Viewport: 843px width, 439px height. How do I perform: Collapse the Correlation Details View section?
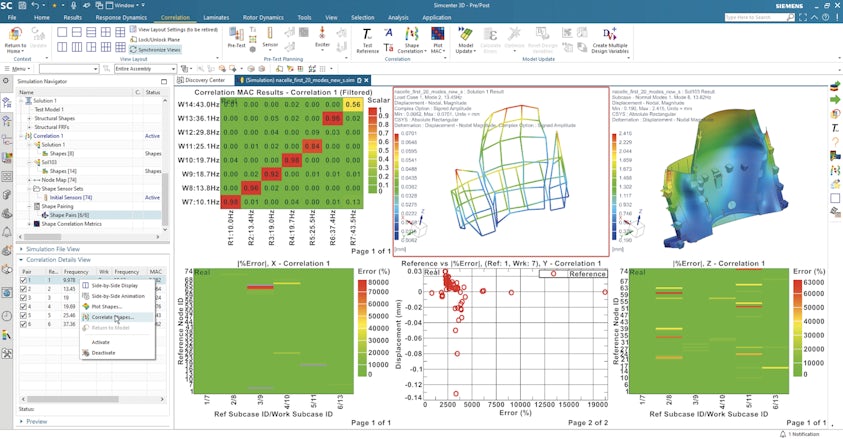[x=22, y=260]
